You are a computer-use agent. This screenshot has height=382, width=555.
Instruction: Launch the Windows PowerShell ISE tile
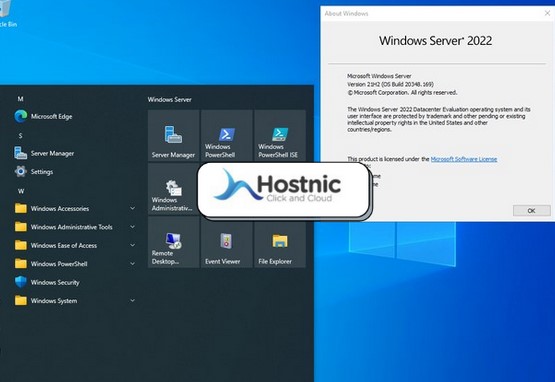click(x=280, y=135)
